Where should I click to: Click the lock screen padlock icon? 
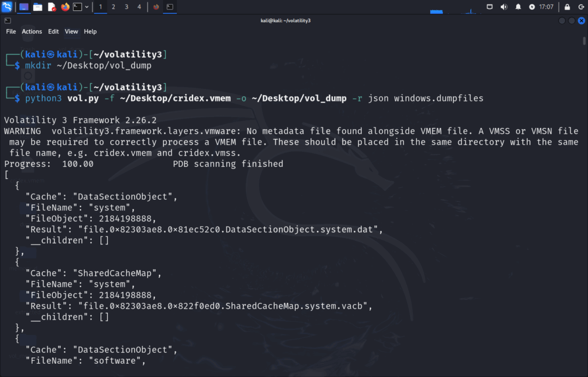(567, 7)
